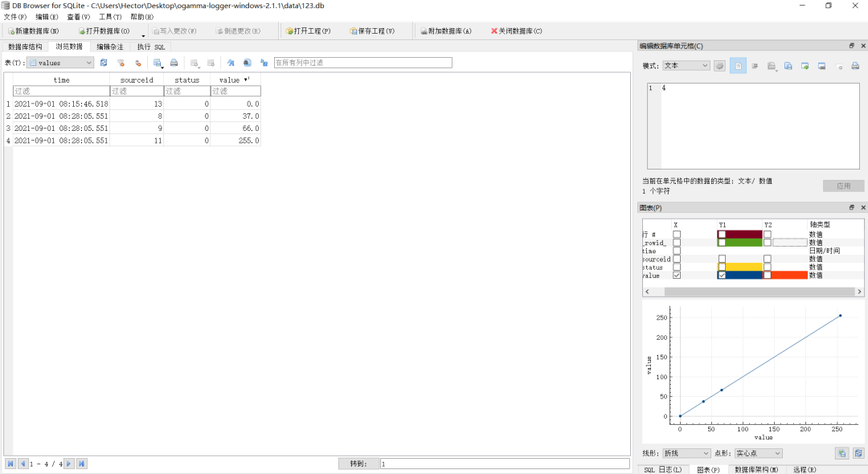The width and height of the screenshot is (868, 474).
Task: Go to next page of records
Action: click(68, 464)
